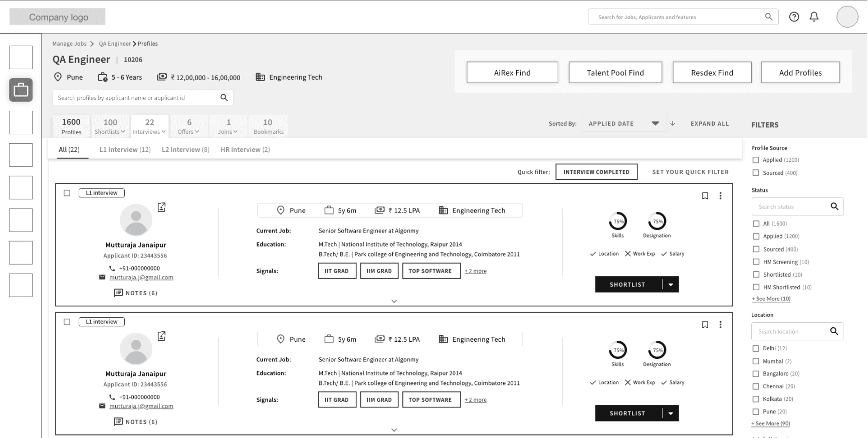Screen dimensions: 868x438
Task: Click the Resdex Find button
Action: [x=712, y=73]
